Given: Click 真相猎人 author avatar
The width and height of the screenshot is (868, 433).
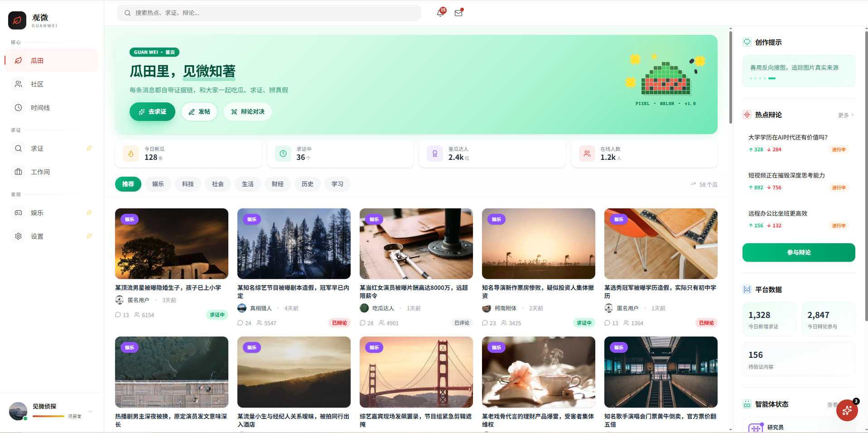Looking at the screenshot, I should click(242, 308).
